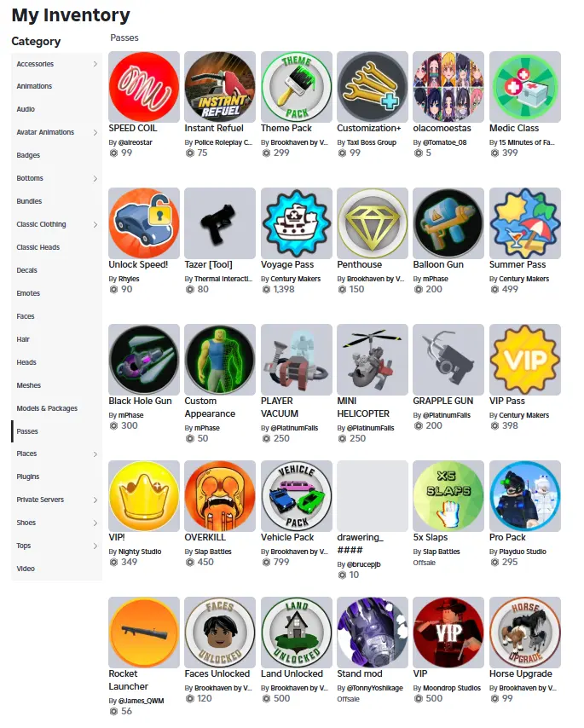Expand the Private Servers category chevron

point(95,500)
